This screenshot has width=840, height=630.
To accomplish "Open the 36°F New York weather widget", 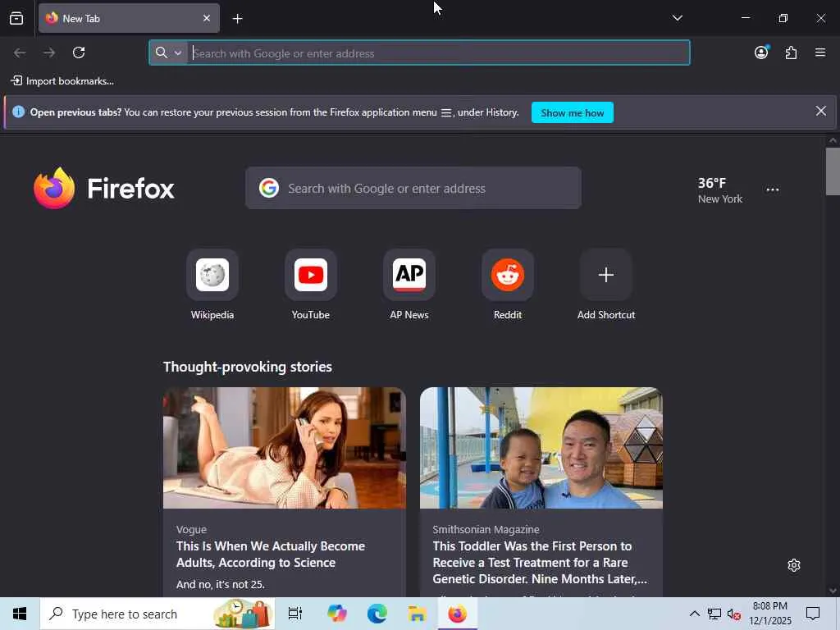I will 719,190.
